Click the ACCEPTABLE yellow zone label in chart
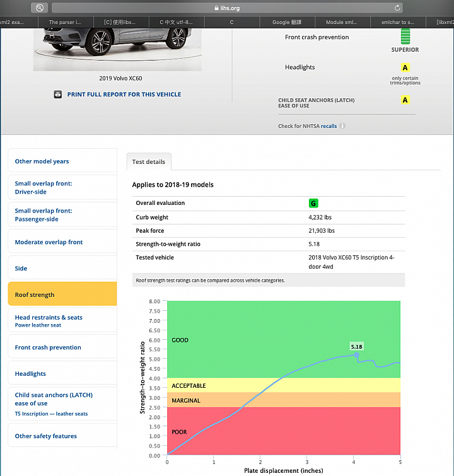 click(x=189, y=386)
